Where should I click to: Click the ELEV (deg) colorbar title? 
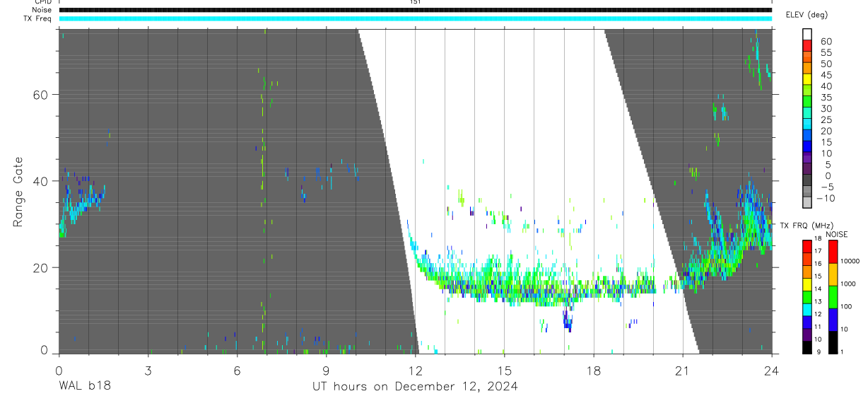pyautogui.click(x=807, y=15)
